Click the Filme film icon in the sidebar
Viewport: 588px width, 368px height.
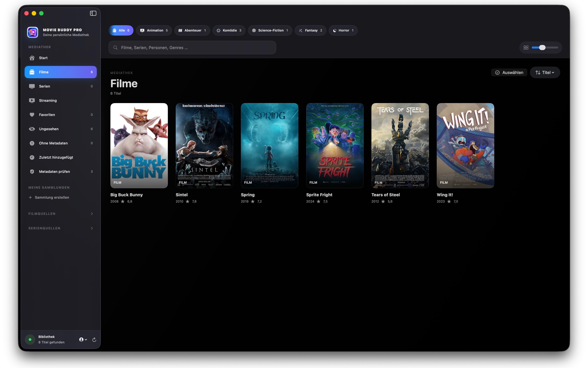tap(32, 72)
